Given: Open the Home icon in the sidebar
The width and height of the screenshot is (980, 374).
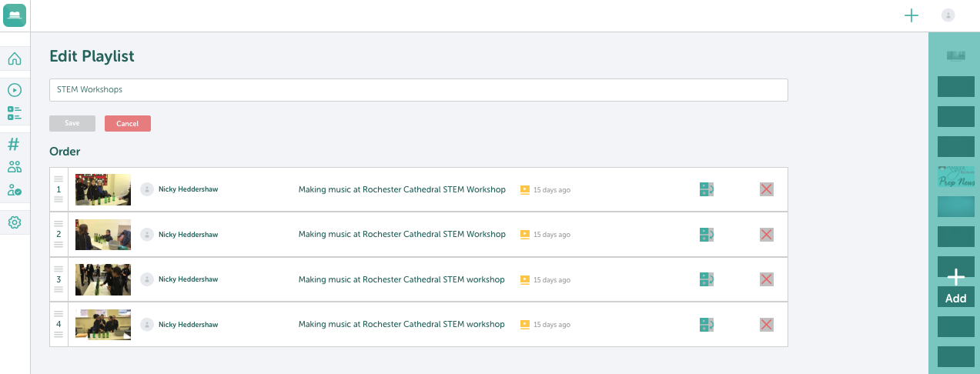Looking at the screenshot, I should tap(15, 58).
